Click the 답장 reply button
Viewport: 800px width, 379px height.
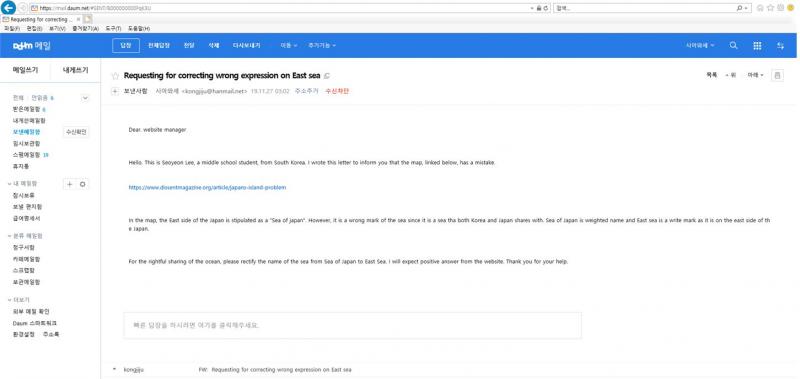click(x=126, y=45)
